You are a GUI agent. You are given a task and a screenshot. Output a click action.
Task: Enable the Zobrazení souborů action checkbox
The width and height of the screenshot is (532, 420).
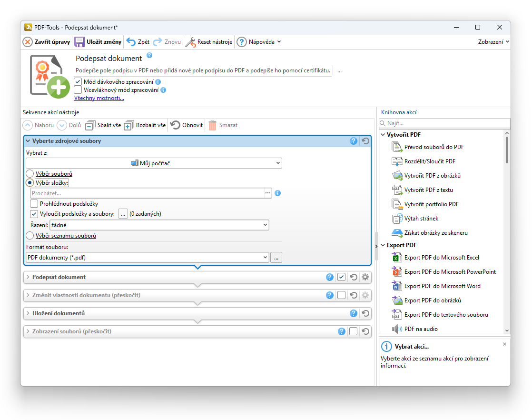click(x=354, y=331)
